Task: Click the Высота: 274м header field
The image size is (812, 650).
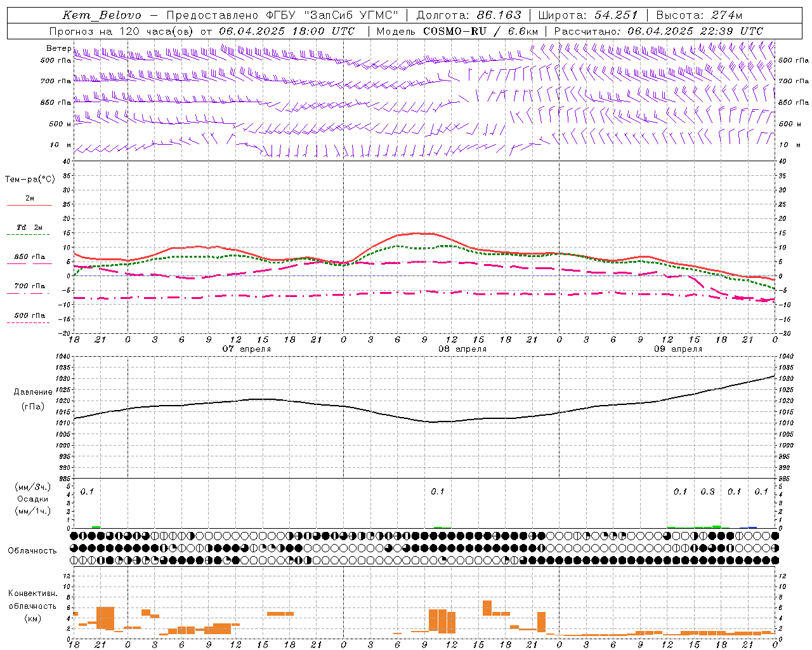Action: (699, 15)
